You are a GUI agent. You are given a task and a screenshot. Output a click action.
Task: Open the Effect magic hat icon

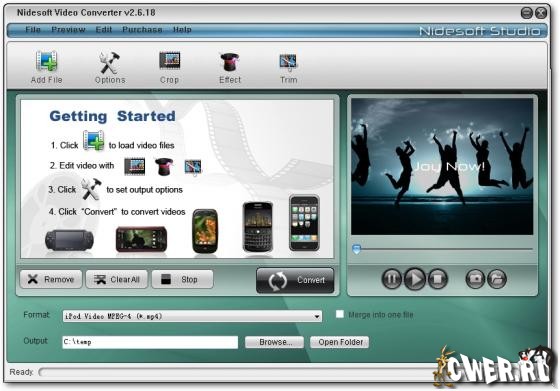coord(230,62)
